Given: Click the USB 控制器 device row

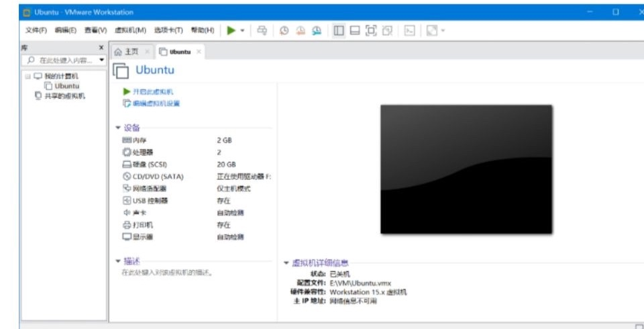Looking at the screenshot, I should (197, 201).
